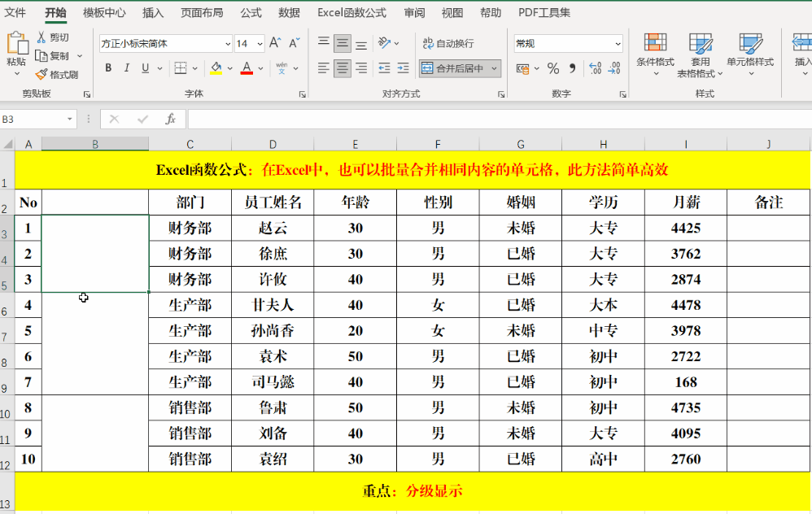812x514 pixels.
Task: Apply percent style icon
Action: 553,68
